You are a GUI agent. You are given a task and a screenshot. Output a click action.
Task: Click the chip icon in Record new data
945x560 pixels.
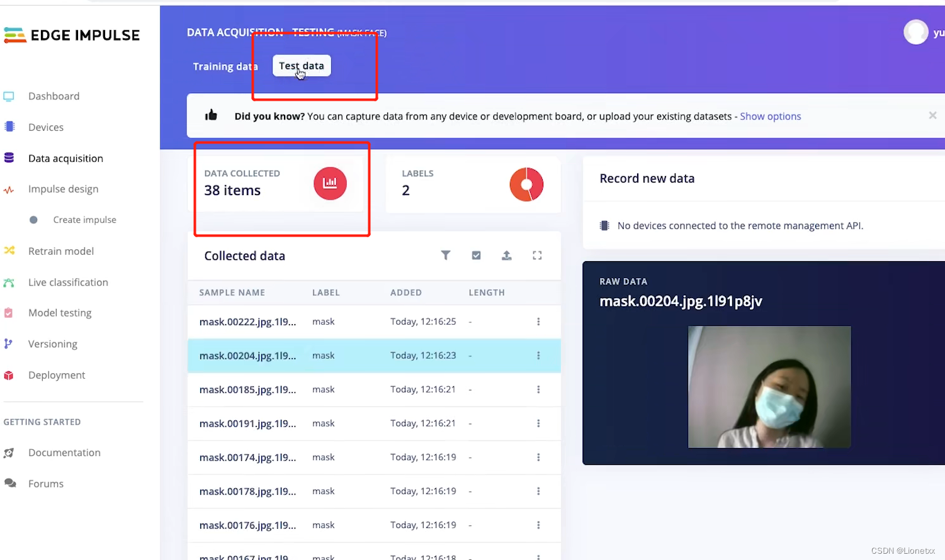click(604, 225)
